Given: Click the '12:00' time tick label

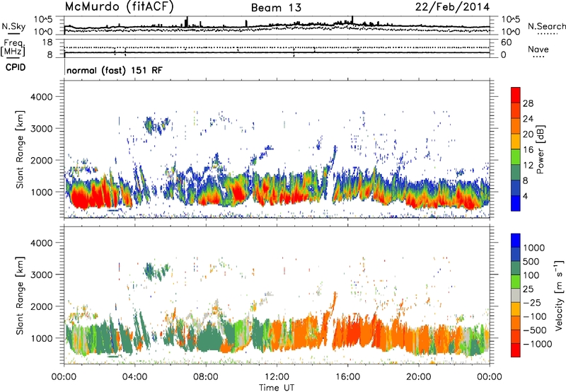Looking at the screenshot, I should pos(277,377).
